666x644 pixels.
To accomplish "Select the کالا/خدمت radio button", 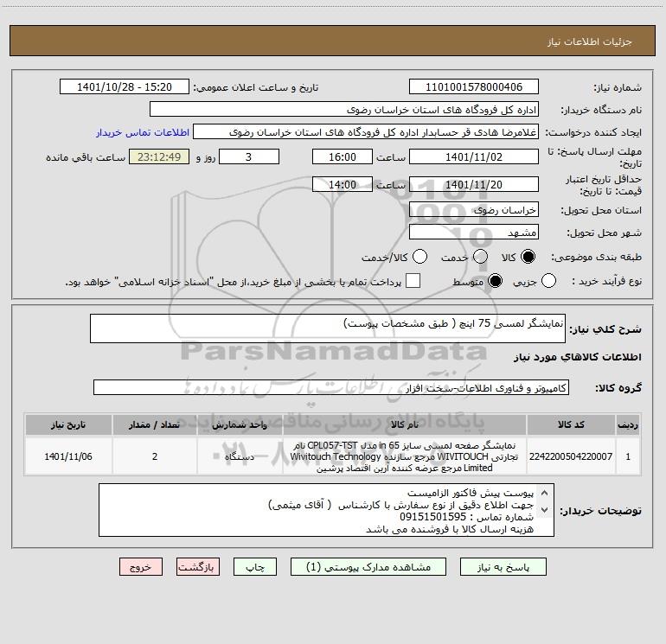I will click(x=419, y=257).
